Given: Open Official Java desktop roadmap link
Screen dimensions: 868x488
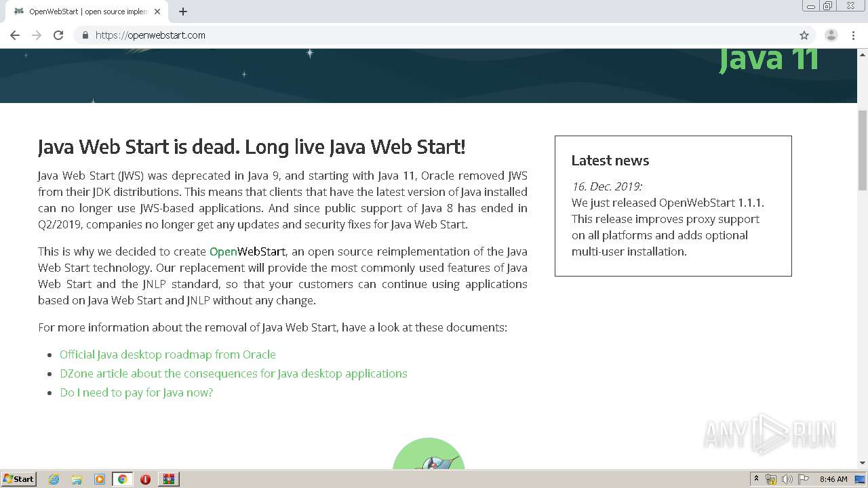Looking at the screenshot, I should click(167, 354).
